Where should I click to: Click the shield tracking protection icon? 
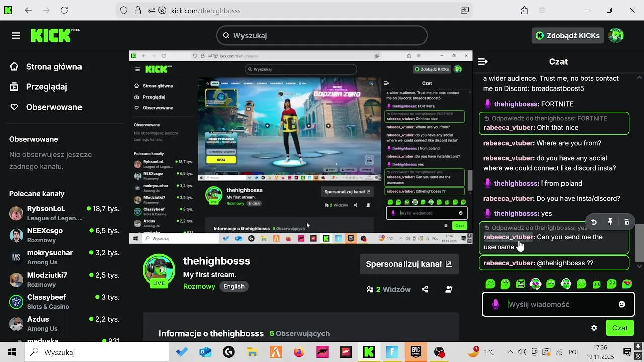click(124, 10)
